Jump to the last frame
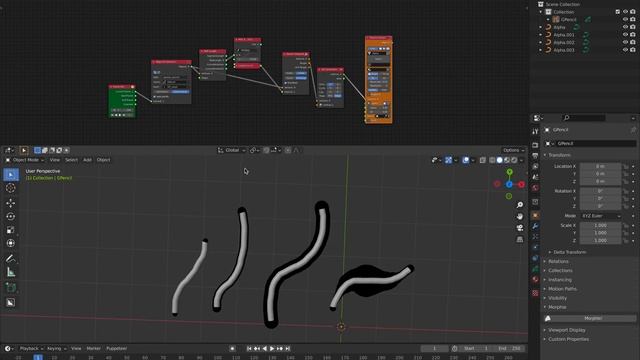 [287, 349]
